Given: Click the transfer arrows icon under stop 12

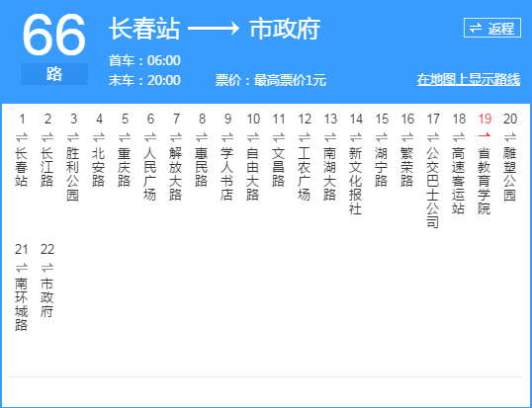Looking at the screenshot, I should [305, 137].
